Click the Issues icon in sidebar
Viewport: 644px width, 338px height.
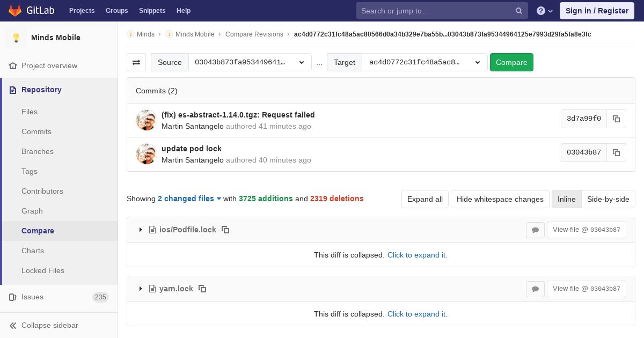click(13, 297)
